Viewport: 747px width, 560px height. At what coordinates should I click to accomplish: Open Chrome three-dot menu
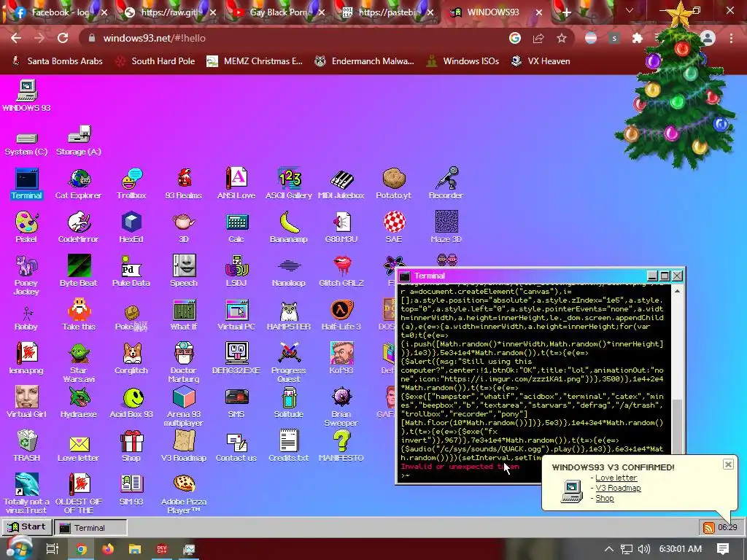[731, 38]
